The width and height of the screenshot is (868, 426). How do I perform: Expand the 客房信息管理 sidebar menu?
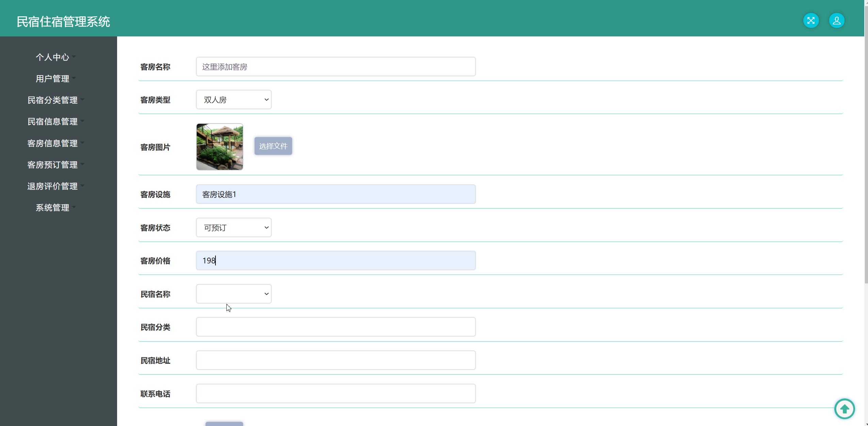coord(53,143)
